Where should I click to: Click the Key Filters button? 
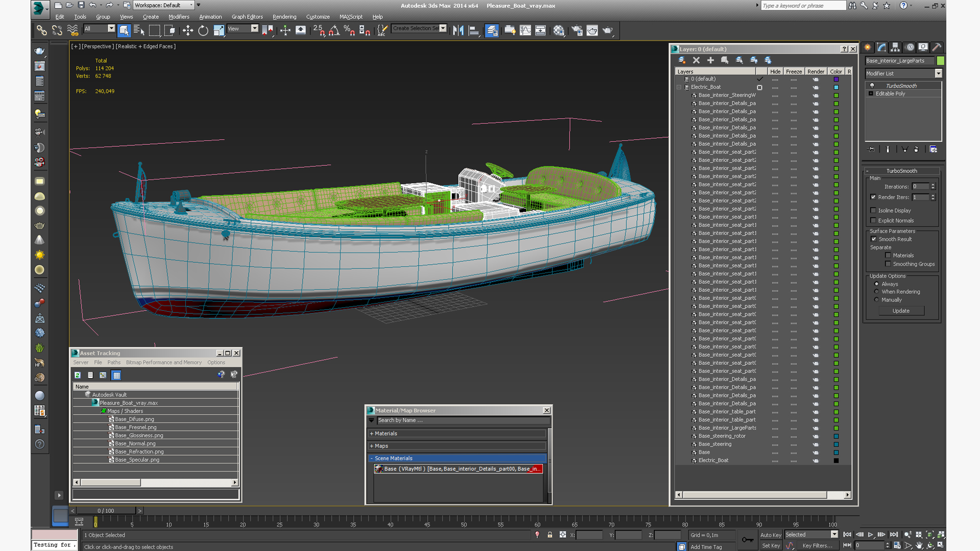pyautogui.click(x=817, y=545)
